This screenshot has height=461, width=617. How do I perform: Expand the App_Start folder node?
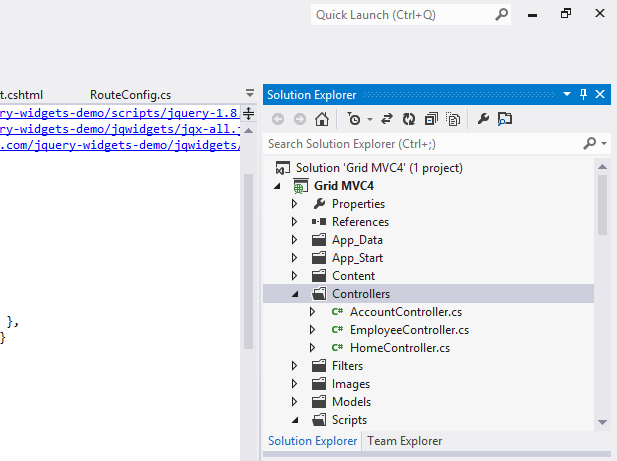click(294, 258)
